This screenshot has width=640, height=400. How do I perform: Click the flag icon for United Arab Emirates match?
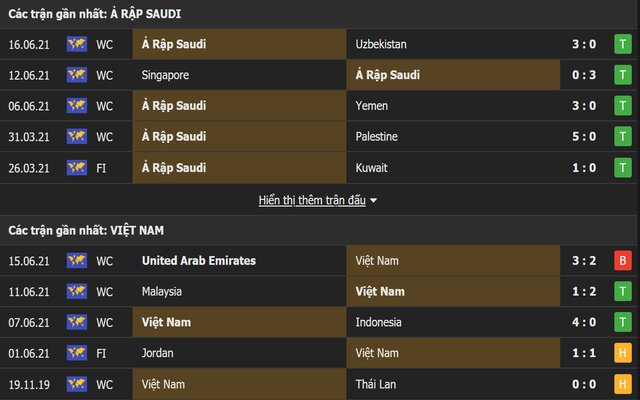[76, 260]
